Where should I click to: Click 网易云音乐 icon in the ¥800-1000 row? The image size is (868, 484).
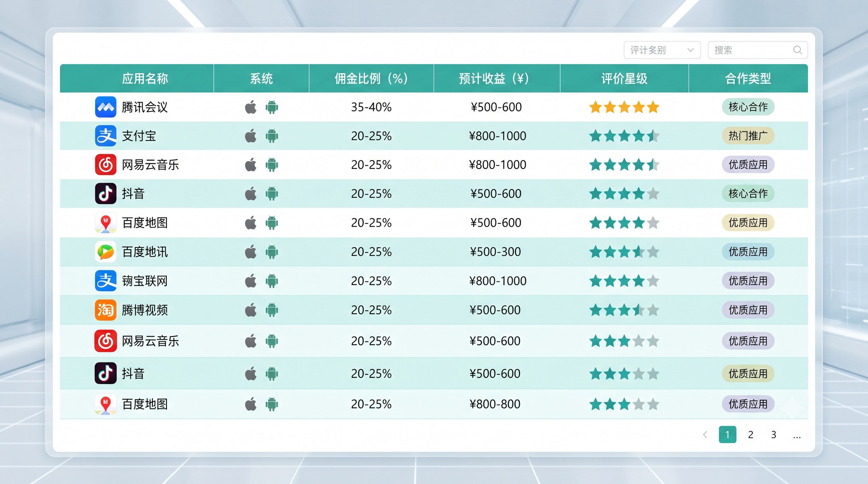[105, 164]
